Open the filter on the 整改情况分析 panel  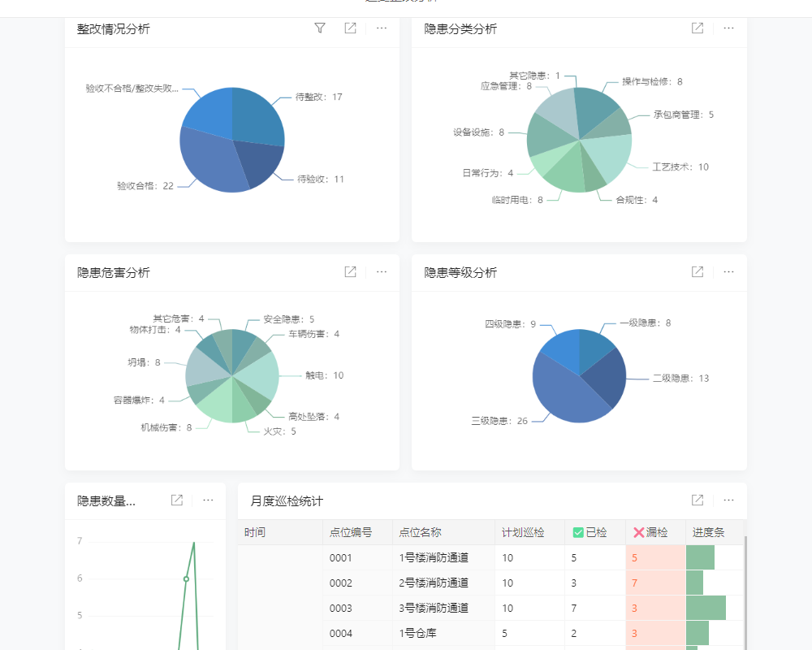click(x=319, y=28)
